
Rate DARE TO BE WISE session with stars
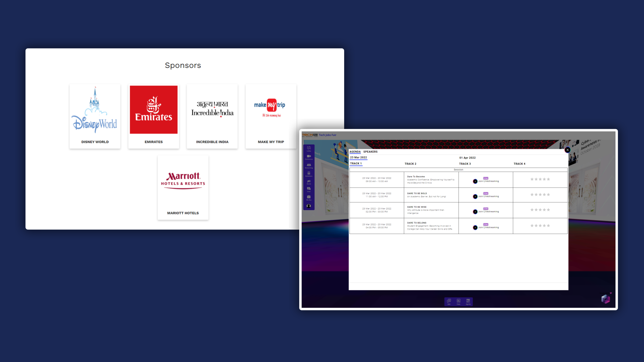pos(540,210)
